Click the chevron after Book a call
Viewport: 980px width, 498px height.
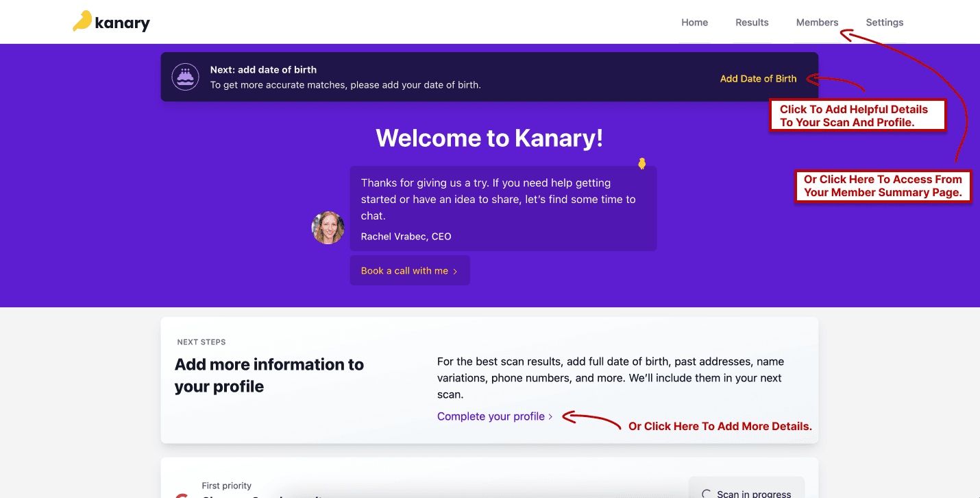coord(455,272)
